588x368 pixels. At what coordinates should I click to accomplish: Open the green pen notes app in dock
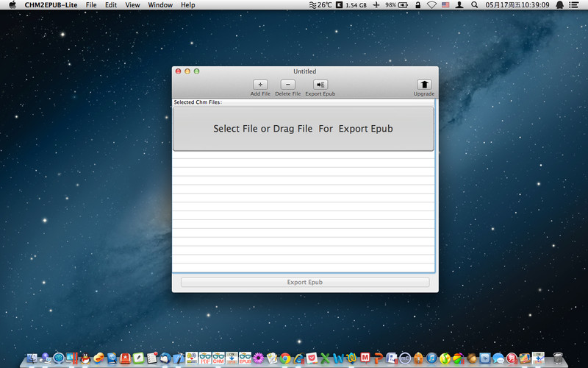pos(138,358)
